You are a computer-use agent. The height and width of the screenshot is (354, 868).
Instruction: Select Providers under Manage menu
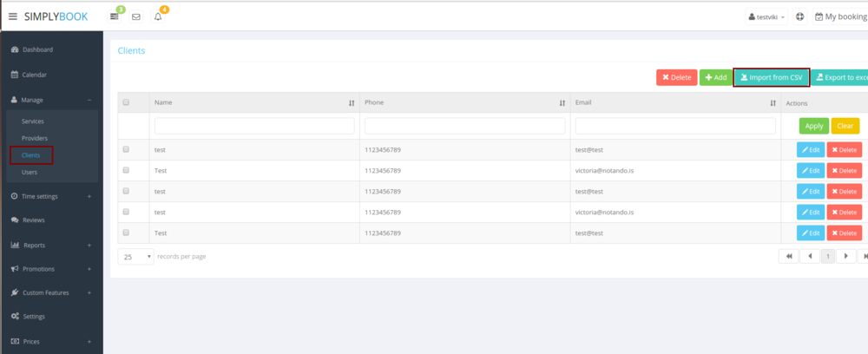click(35, 138)
